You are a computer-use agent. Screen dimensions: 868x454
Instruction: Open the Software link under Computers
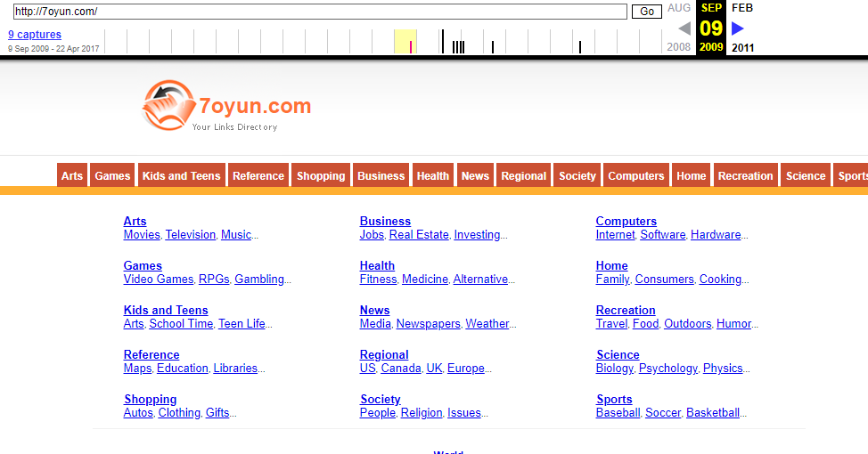tap(663, 234)
